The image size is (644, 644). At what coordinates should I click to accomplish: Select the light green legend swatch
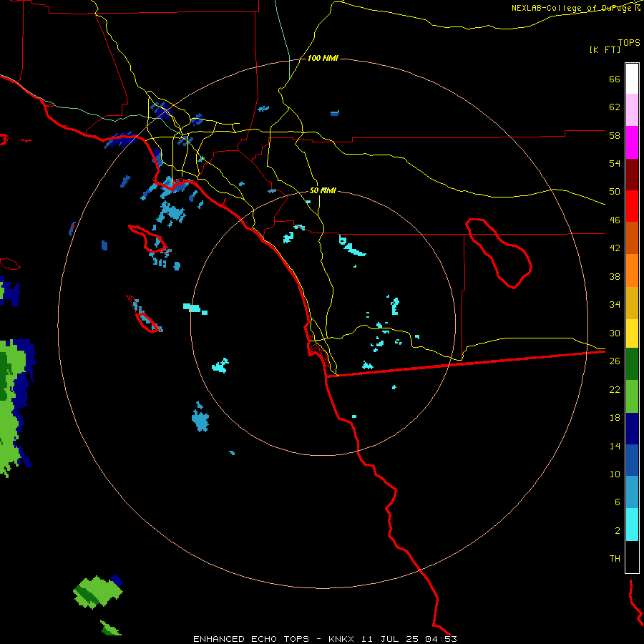click(x=632, y=396)
